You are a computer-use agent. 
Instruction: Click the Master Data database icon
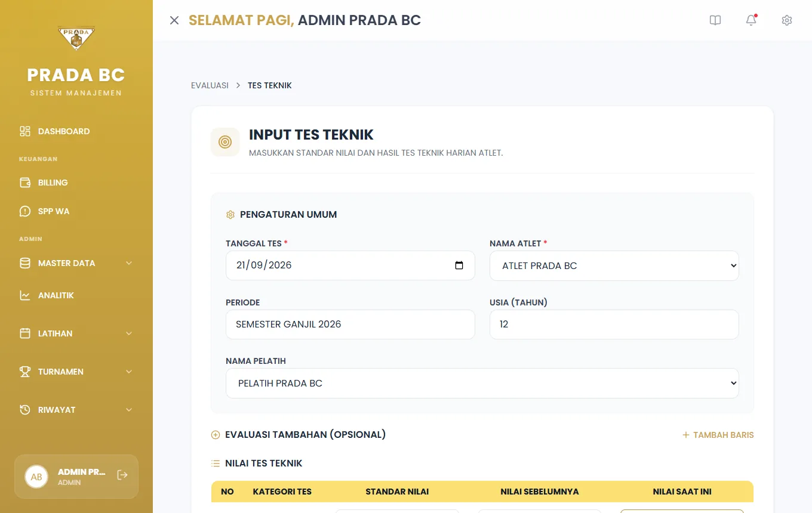25,263
